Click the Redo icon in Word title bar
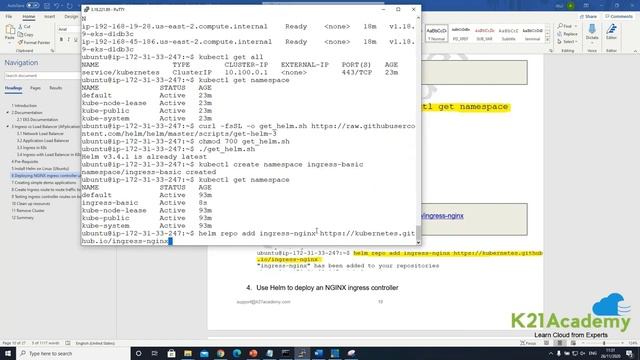This screenshot has height=360, width=640. click(x=70, y=6)
